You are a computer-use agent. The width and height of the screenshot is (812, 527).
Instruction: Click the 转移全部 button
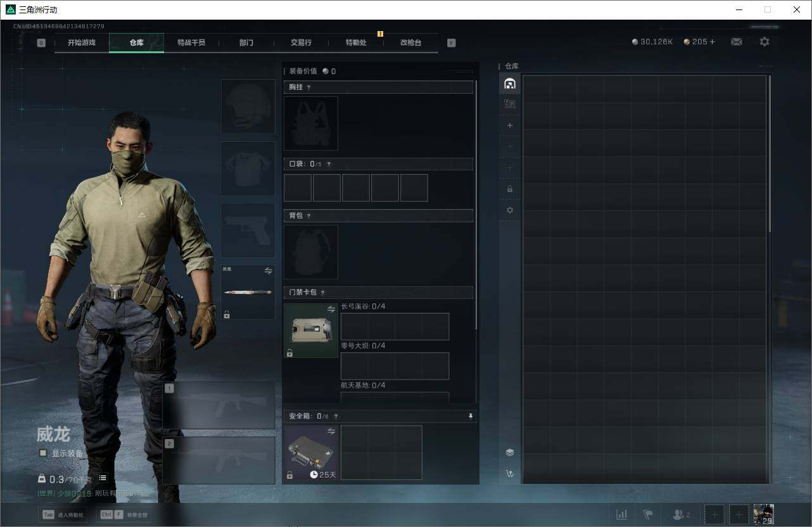124,515
